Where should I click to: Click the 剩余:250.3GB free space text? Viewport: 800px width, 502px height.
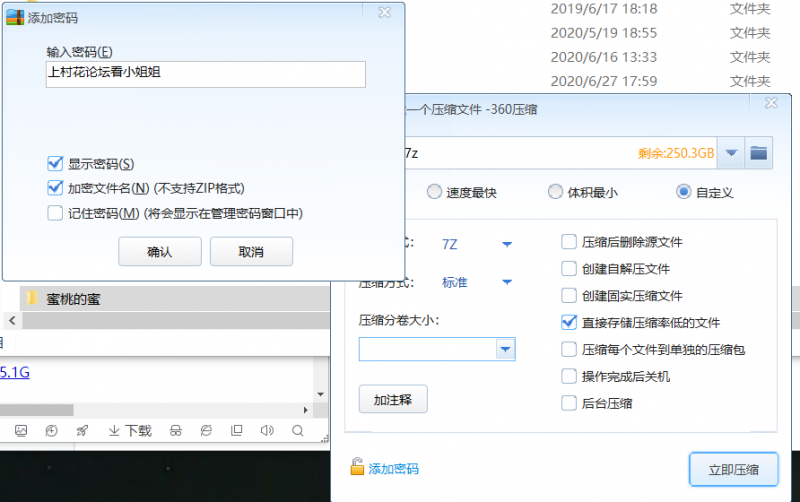(676, 153)
